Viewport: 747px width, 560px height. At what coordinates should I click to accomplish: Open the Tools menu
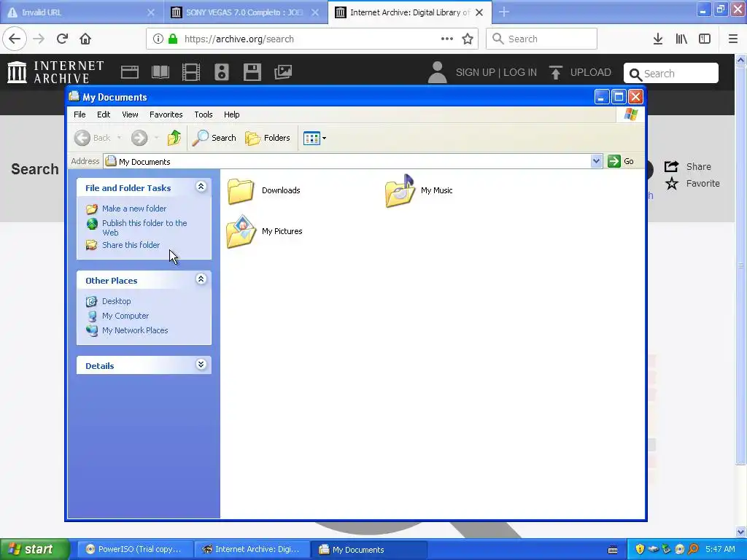click(203, 114)
